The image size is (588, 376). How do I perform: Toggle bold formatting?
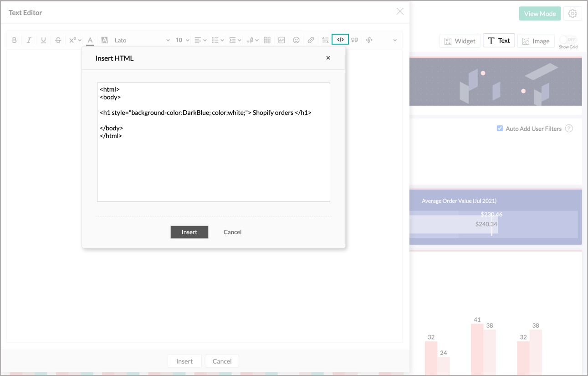(x=14, y=40)
